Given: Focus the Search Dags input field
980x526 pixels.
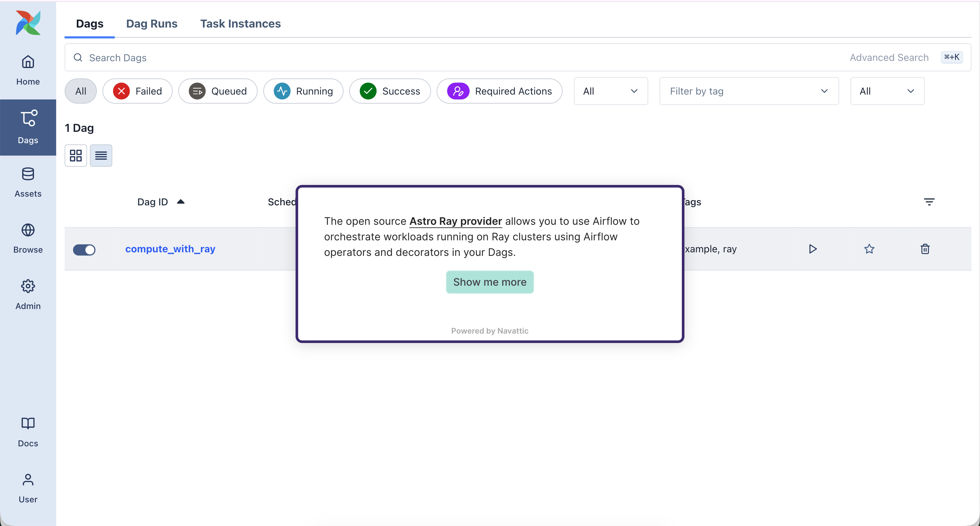Looking at the screenshot, I should tap(457, 57).
